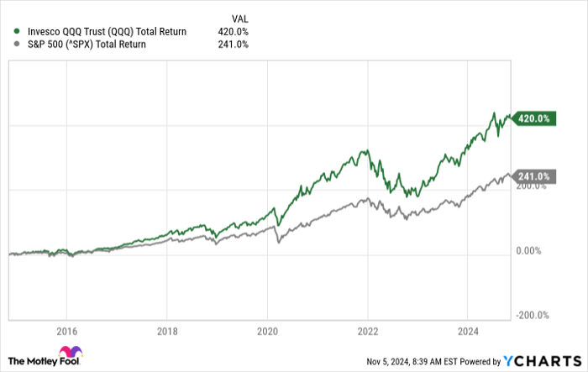Image resolution: width=588 pixels, height=372 pixels.
Task: Click the -200.0% y-axis label
Action: (x=533, y=315)
